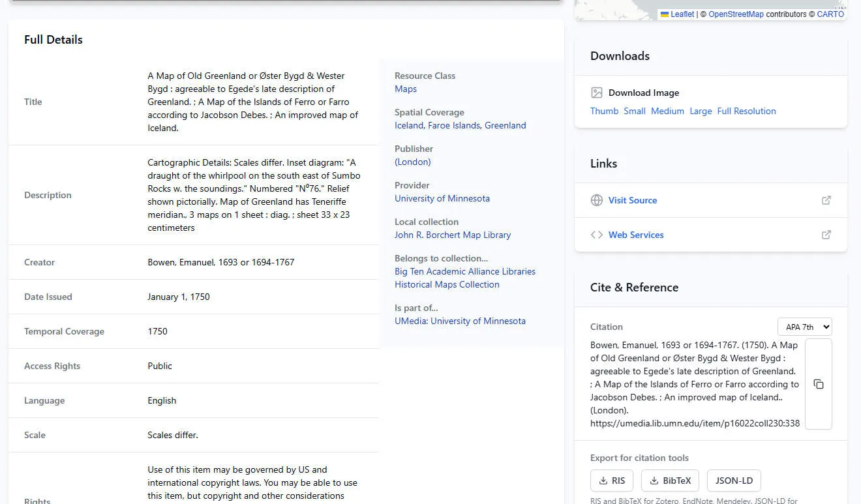861x504 pixels.
Task: Click the map title text in Full Details
Action: click(253, 102)
